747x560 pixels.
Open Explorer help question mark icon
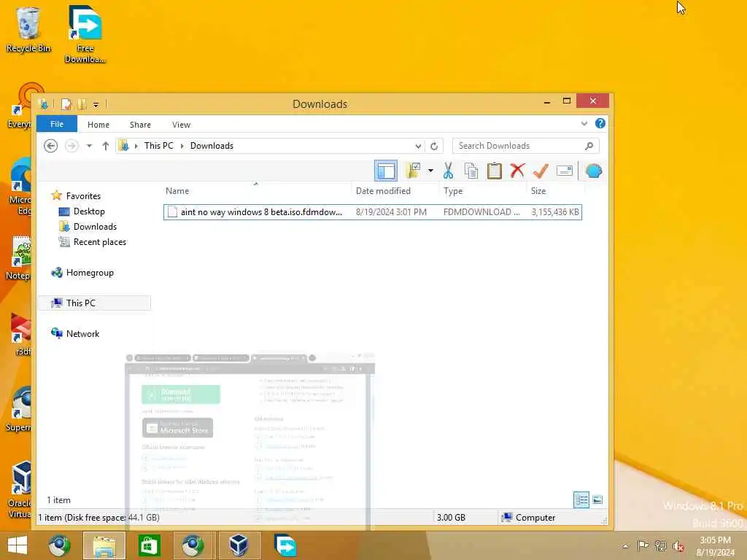click(600, 123)
